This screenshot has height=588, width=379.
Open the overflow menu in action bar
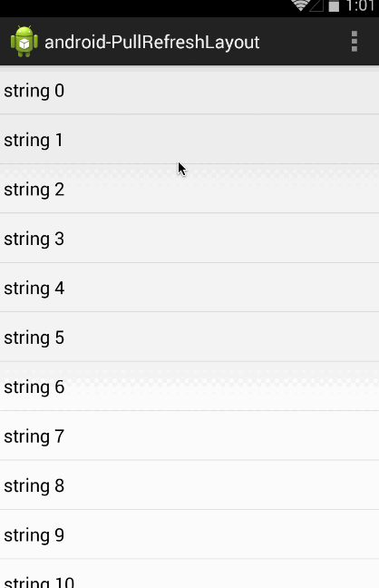[355, 41]
